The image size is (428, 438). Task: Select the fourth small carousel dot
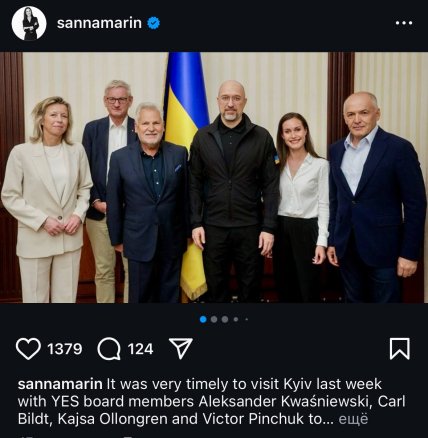tap(236, 319)
